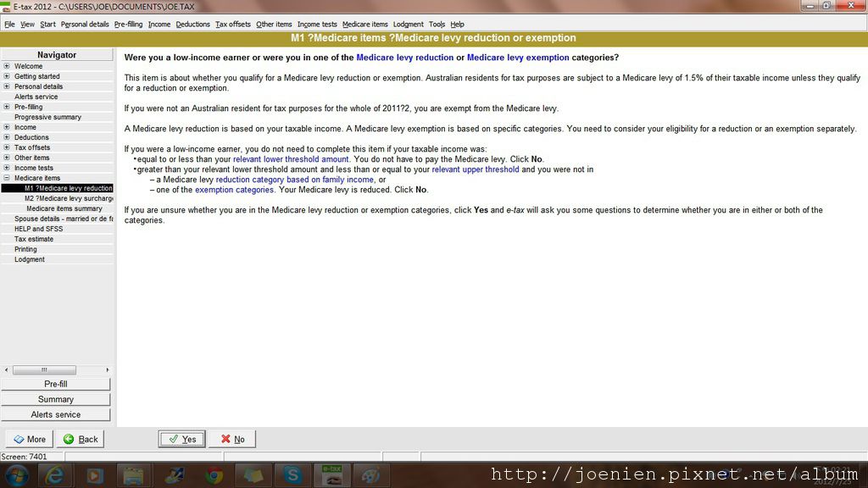Follow the Medicare levy exemption link
The height and width of the screenshot is (488, 868).
point(518,58)
